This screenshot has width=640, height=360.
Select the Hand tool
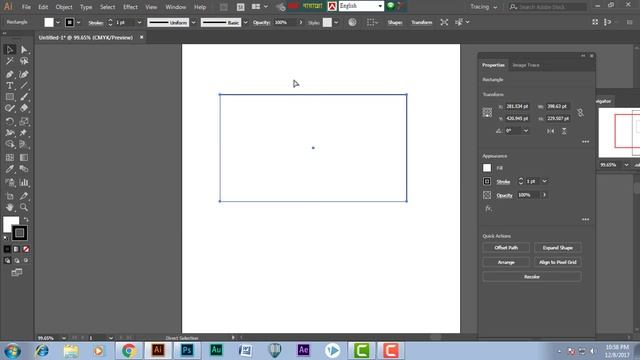click(10, 207)
